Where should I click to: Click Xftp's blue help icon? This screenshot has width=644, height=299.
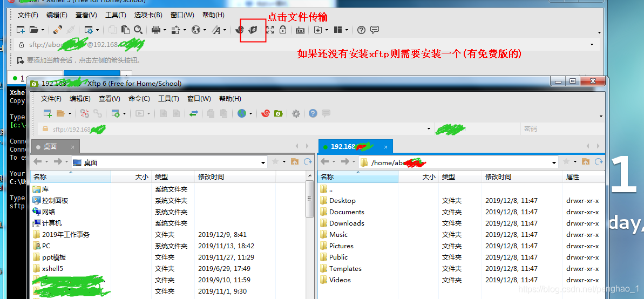pos(313,113)
